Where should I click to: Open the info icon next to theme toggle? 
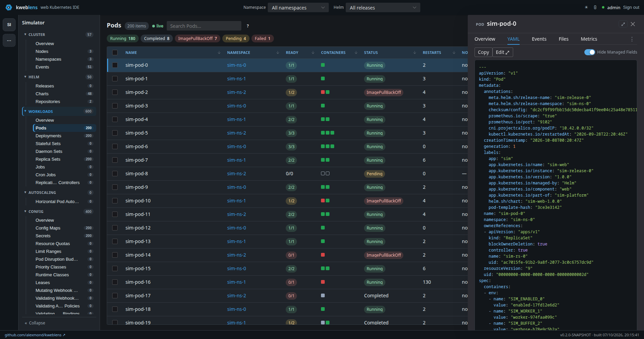(x=595, y=7)
